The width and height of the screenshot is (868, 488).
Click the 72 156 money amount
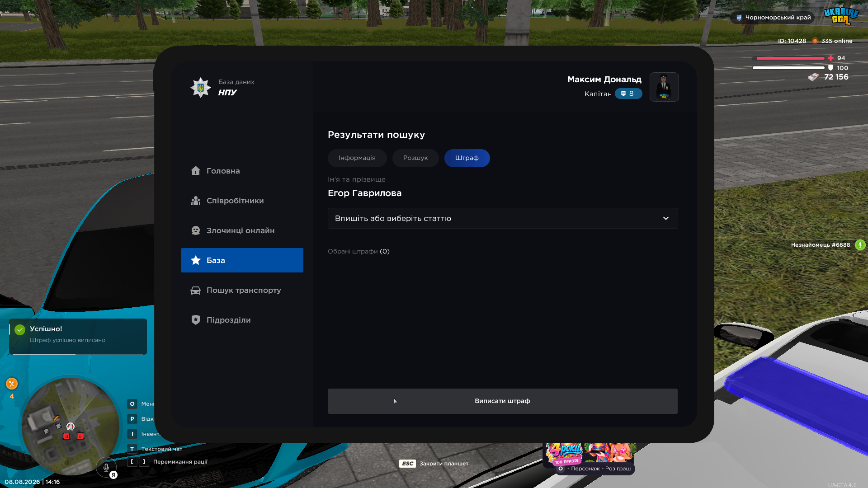click(x=836, y=77)
